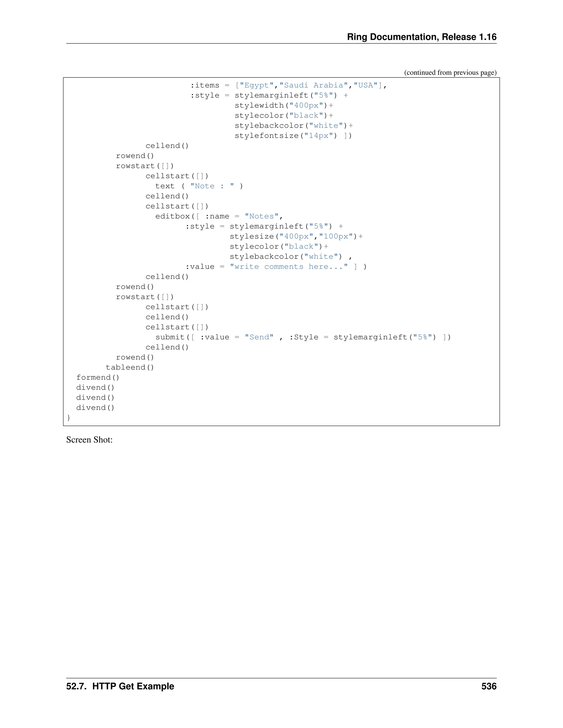Click the :items list of country names
The height and width of the screenshot is (728, 563).
[x=310, y=85]
